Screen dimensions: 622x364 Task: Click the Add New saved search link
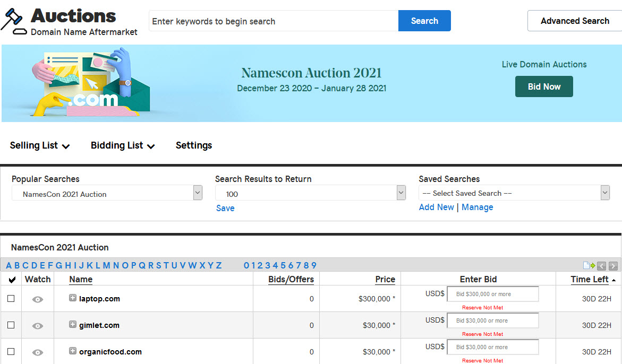tap(436, 207)
